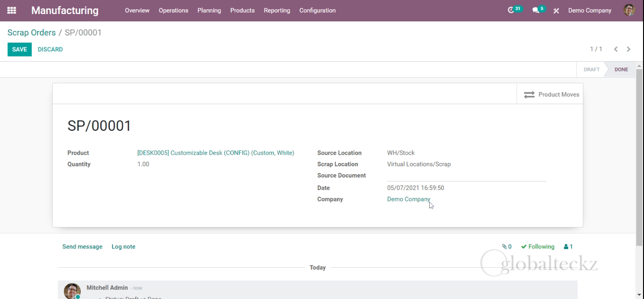The width and height of the screenshot is (644, 299).
Task: Click the WH/Stock source location value
Action: click(x=401, y=153)
